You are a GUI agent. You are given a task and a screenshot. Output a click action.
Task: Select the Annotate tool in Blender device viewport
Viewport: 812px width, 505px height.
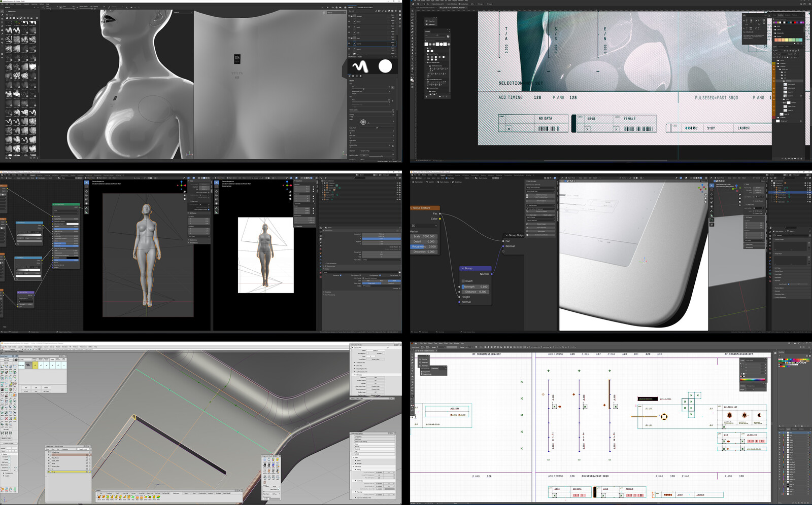(712, 211)
